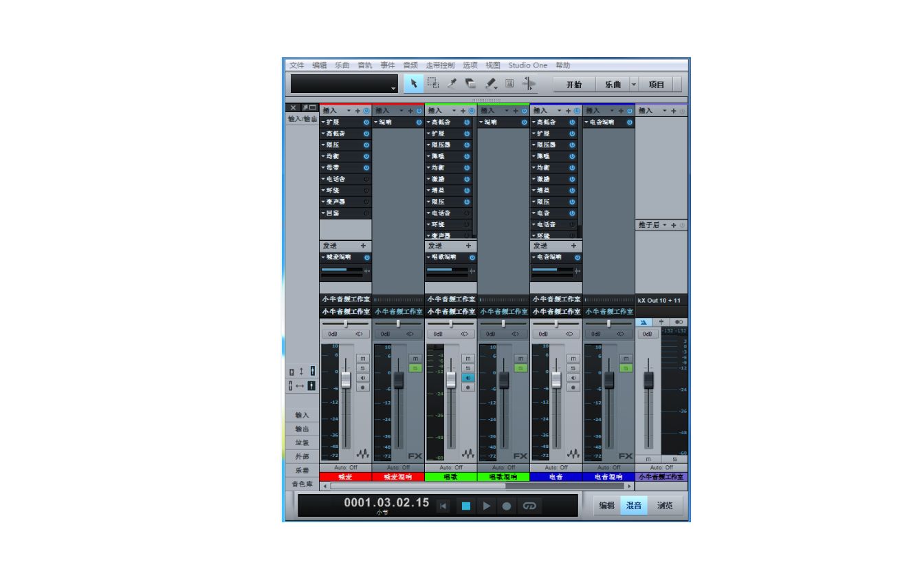Close the mixer console with X icon
This screenshot has height=578, width=924.
(292, 109)
